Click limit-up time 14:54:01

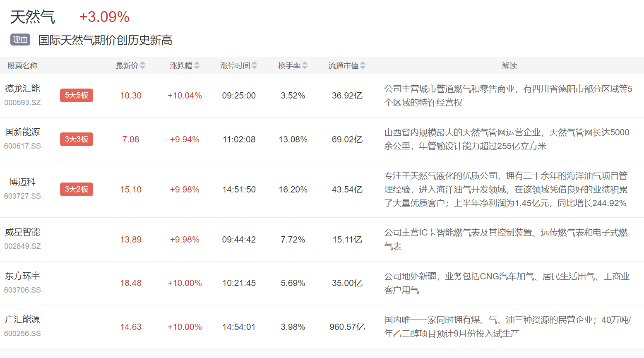pyautogui.click(x=239, y=327)
